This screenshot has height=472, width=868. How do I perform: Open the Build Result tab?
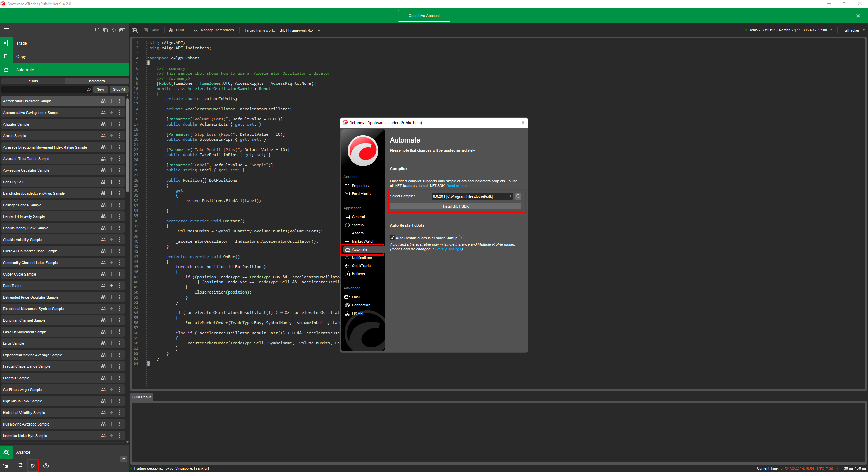coord(142,397)
